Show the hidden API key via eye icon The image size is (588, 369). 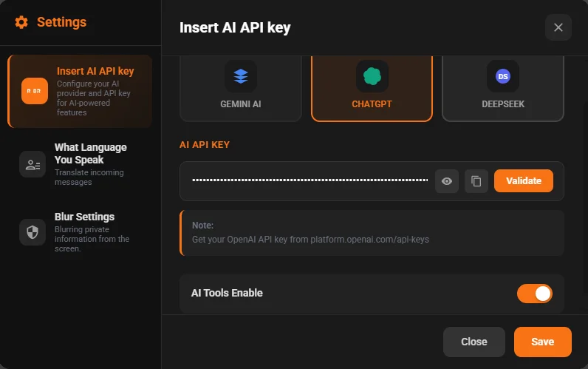[447, 181]
